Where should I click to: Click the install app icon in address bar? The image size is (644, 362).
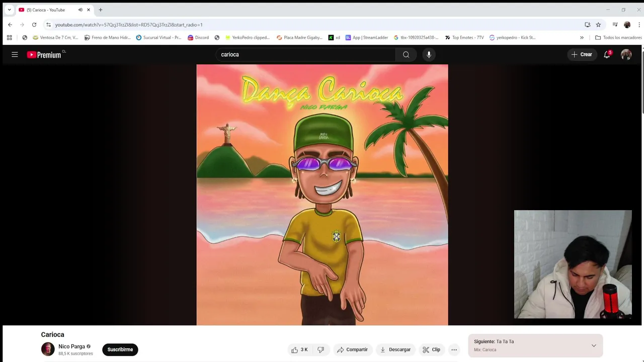[587, 25]
